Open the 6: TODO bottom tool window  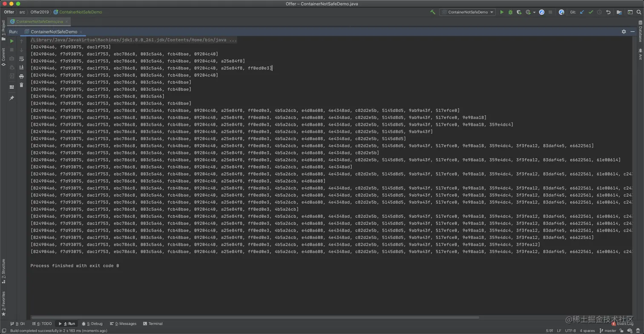pos(41,324)
